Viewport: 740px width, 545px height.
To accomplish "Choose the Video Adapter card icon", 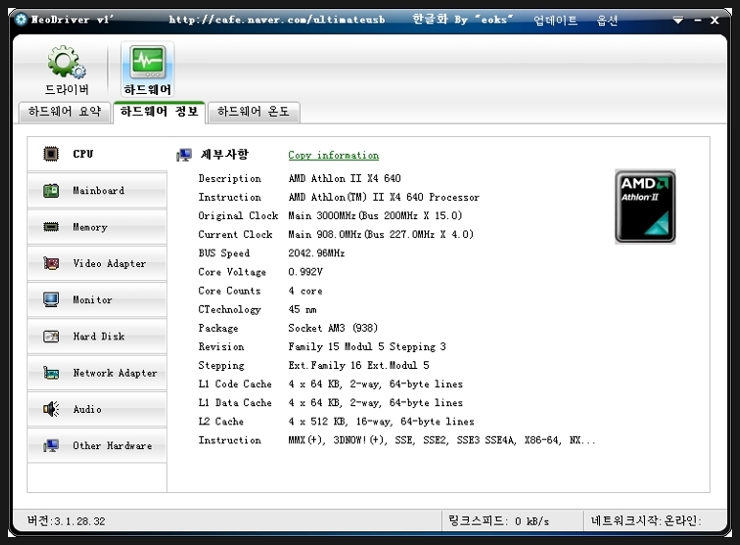I will pyautogui.click(x=51, y=264).
